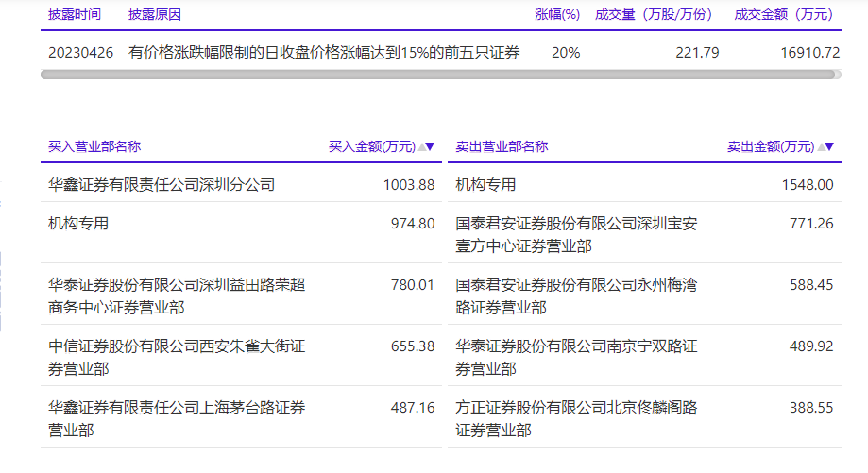Select the volume value 221.79
The image size is (868, 473).
(x=697, y=53)
